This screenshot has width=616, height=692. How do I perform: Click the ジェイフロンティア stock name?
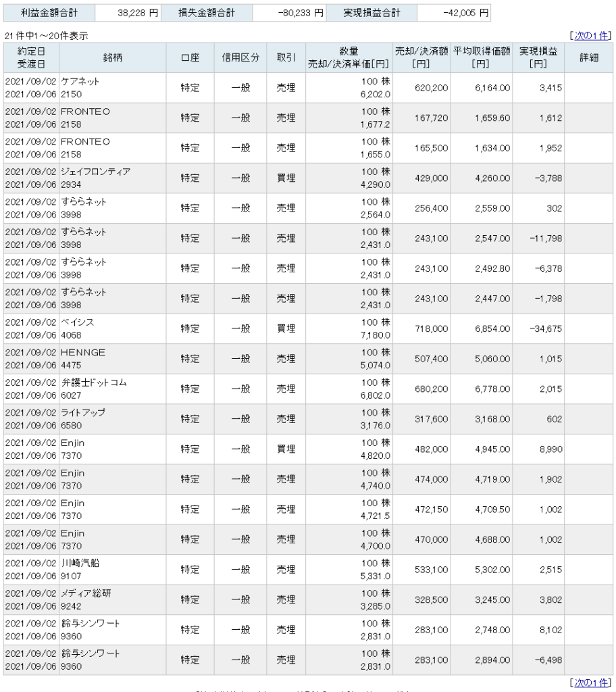[x=96, y=172]
